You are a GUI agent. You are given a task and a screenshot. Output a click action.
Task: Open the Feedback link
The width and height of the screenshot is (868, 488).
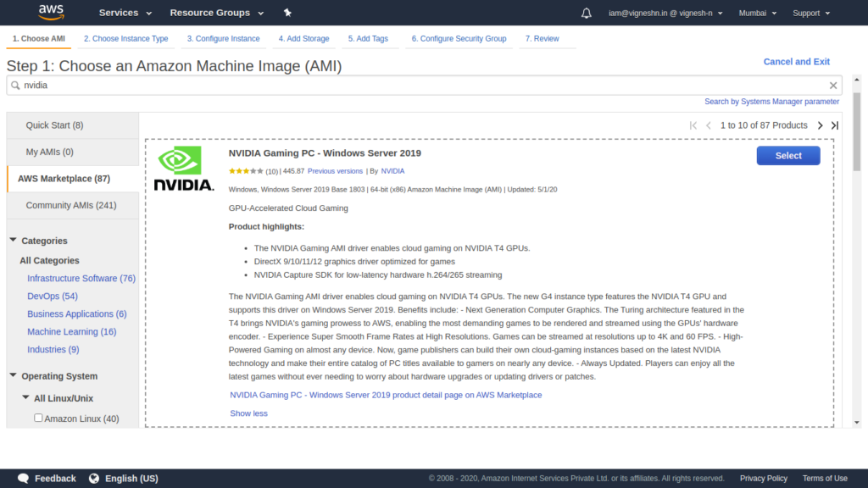pos(55,479)
